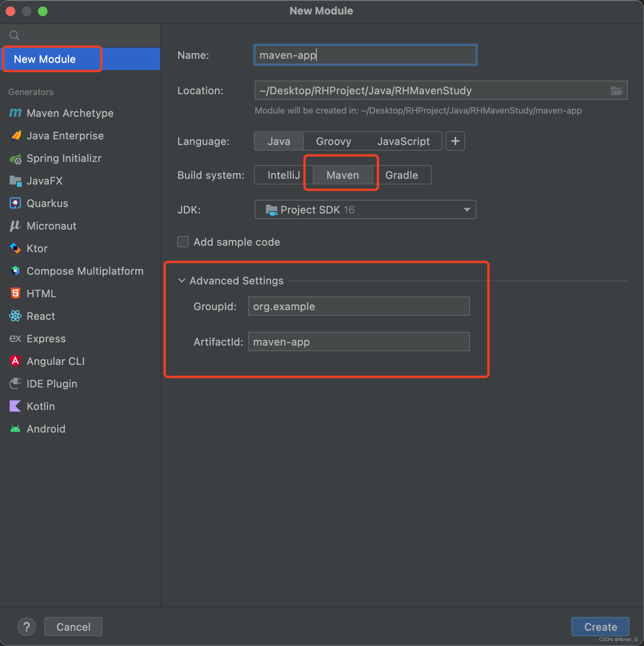Screen dimensions: 644x646
Task: Select the HTML label
Action: tap(42, 294)
